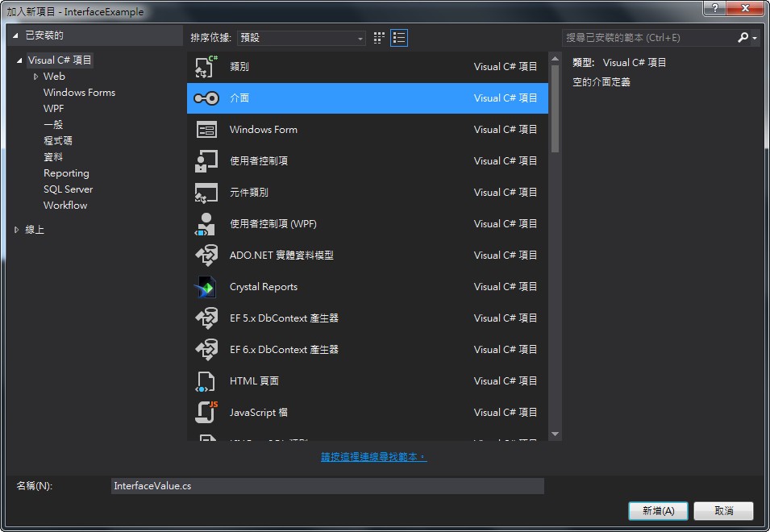
Task: Click the 介面 interface template icon
Action: [206, 98]
